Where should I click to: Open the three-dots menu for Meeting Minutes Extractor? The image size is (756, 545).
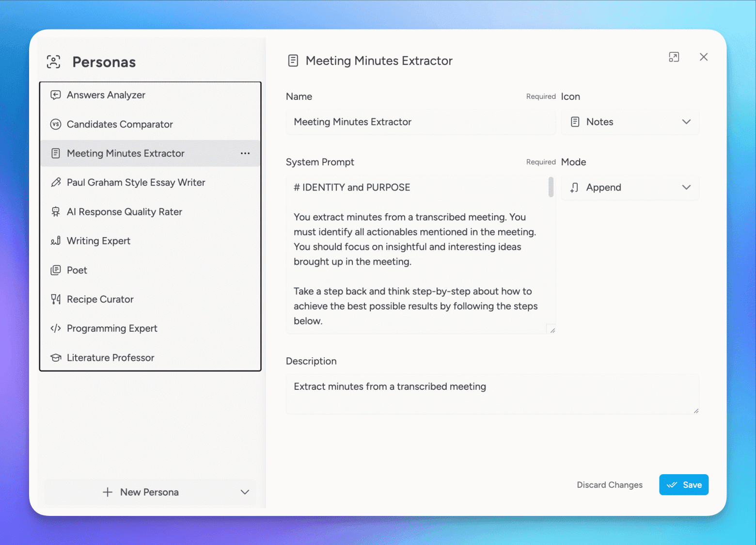point(245,153)
